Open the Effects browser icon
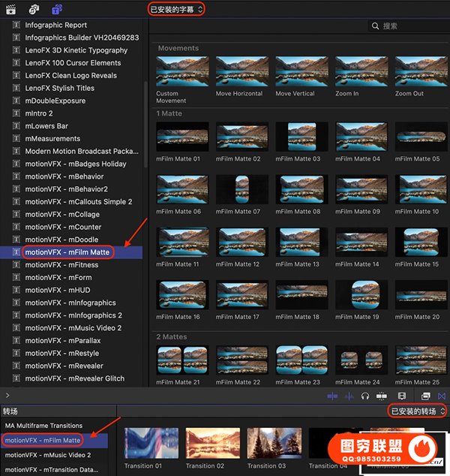The height and width of the screenshot is (476, 450). pyautogui.click(x=425, y=396)
